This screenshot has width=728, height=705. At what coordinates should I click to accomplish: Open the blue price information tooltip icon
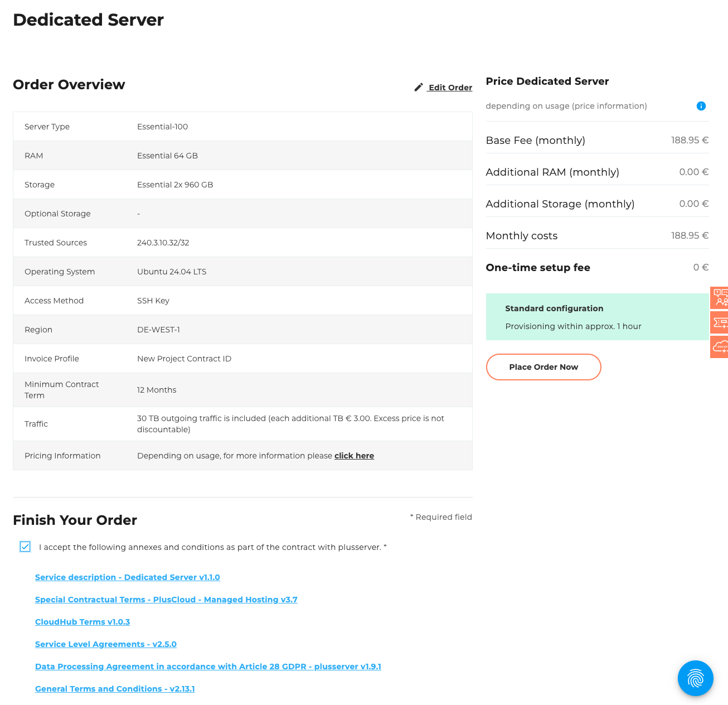701,106
